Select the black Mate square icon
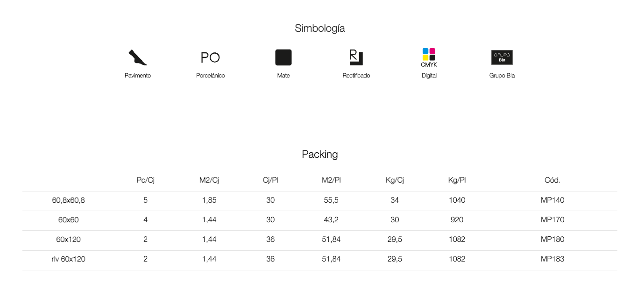 point(283,57)
